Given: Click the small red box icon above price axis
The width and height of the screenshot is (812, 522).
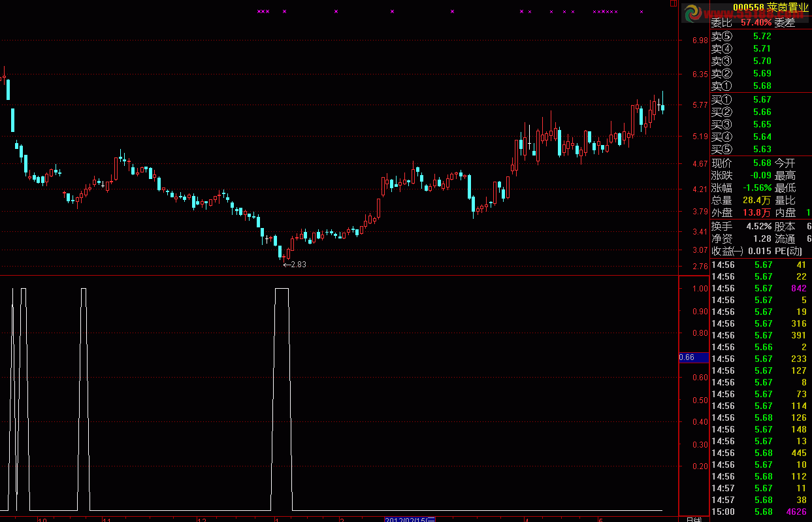Looking at the screenshot, I should (674, 3).
